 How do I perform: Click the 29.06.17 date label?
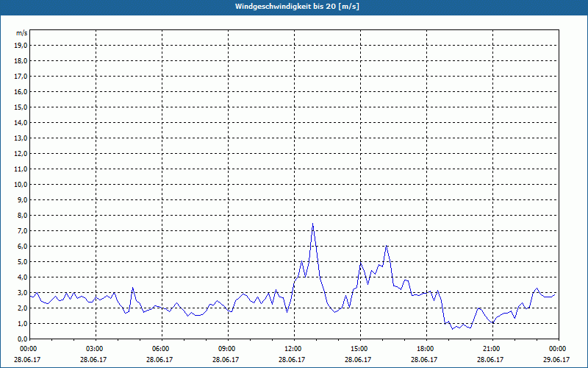click(556, 359)
